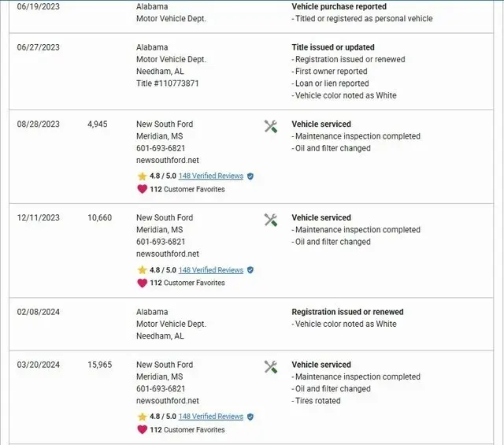The width and height of the screenshot is (504, 445).
Task: Open 148 Verified Reviews link for 03/20/2024 service
Action: pyautogui.click(x=210, y=417)
